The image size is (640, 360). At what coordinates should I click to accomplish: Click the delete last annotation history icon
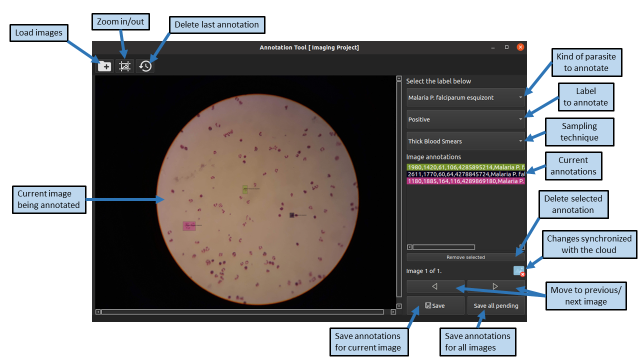[x=145, y=66]
